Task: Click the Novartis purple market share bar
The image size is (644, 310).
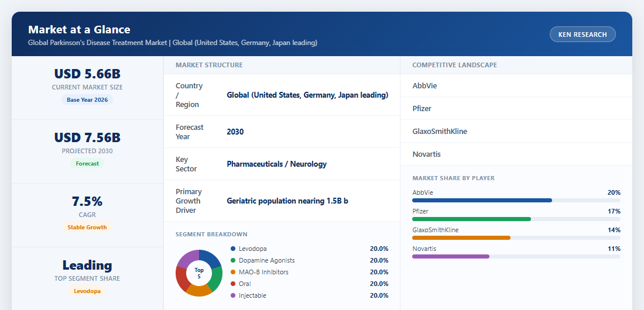Action: tap(451, 257)
